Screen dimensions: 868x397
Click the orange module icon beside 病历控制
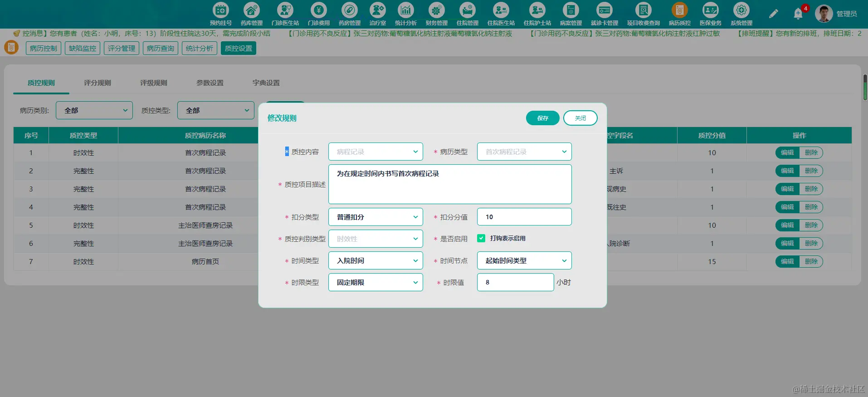click(11, 47)
